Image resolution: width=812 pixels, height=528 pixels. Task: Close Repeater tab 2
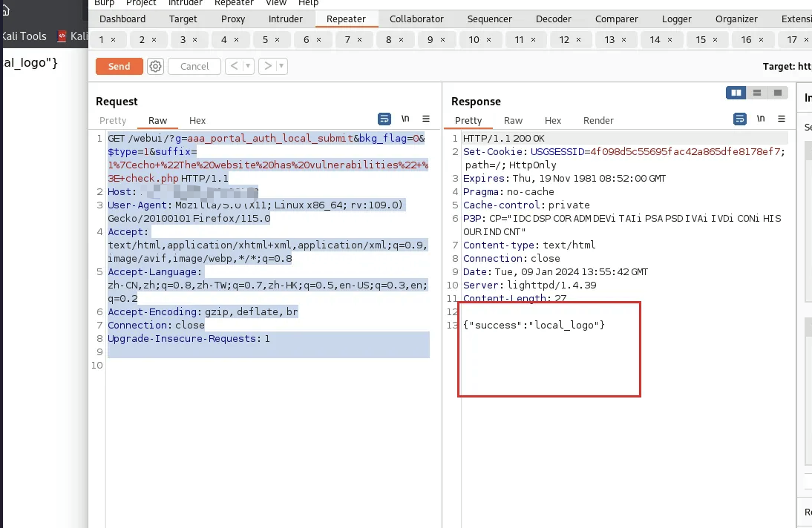pyautogui.click(x=154, y=39)
